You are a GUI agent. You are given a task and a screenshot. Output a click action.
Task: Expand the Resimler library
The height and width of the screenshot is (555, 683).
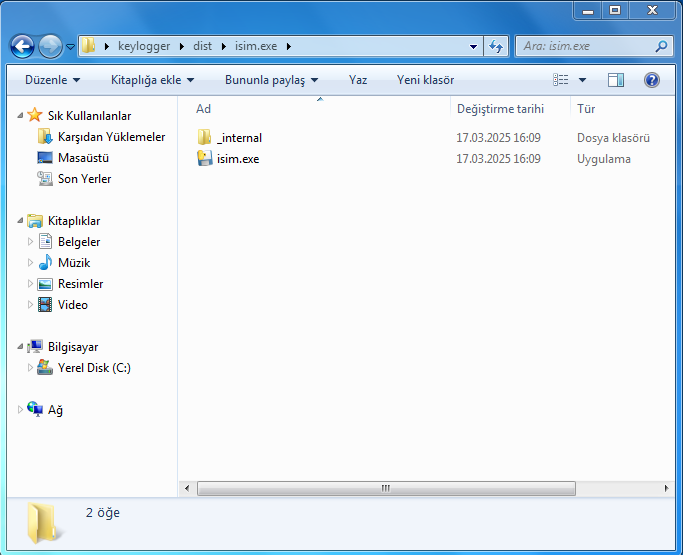30,283
